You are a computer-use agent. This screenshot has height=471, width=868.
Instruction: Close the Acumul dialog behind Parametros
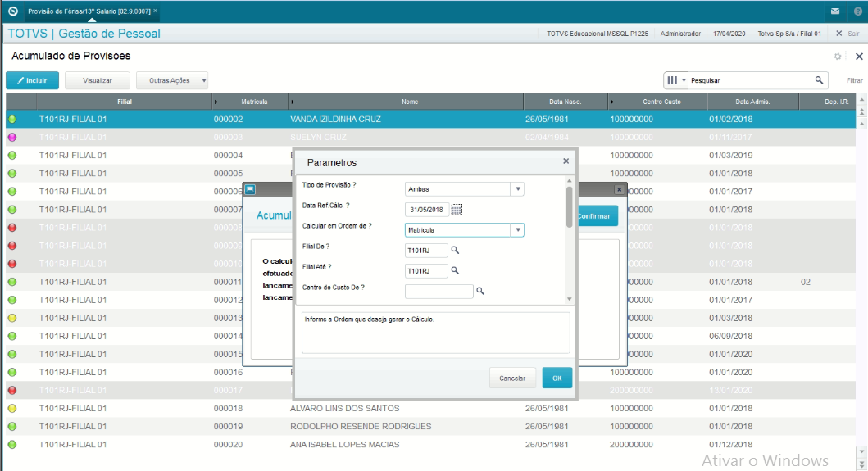coord(620,190)
